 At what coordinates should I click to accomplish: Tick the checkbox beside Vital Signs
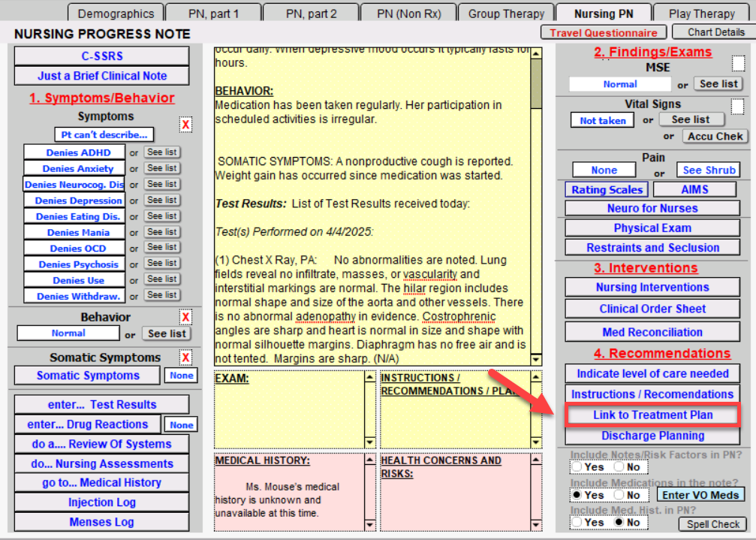pyautogui.click(x=738, y=107)
